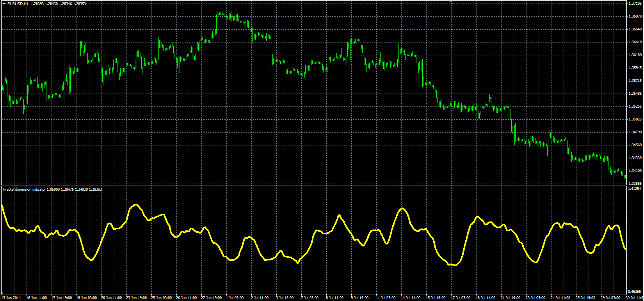
Task: Click the dropdown arrow beside EURUSD,H1
Action: [x=4, y=4]
